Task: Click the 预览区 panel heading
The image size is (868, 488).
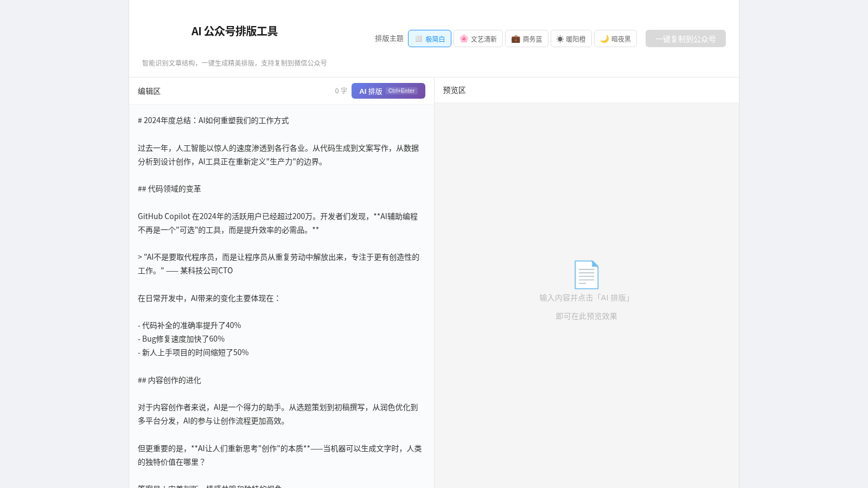Action: (x=454, y=90)
